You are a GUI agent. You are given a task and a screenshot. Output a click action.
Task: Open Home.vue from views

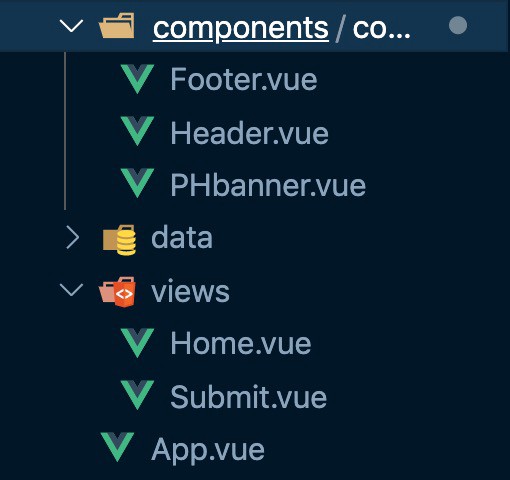tap(241, 343)
